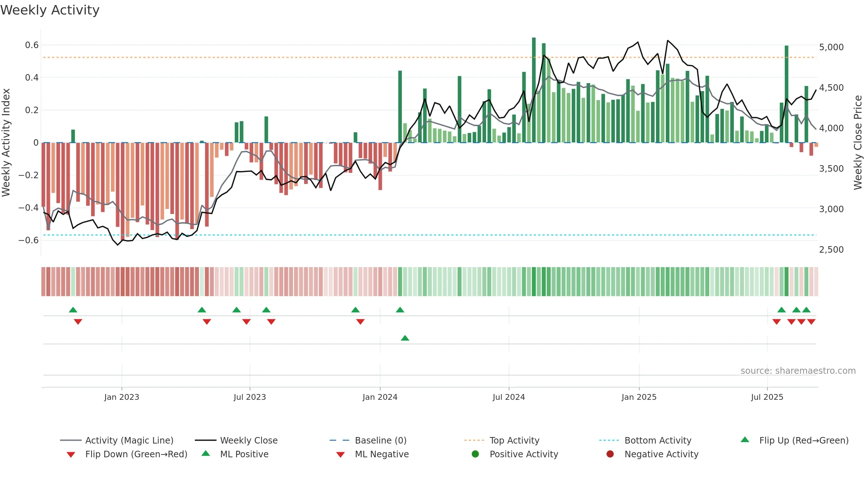This screenshot has width=868, height=488.
Task: Toggle the ML Negative legend entry
Action: [373, 454]
